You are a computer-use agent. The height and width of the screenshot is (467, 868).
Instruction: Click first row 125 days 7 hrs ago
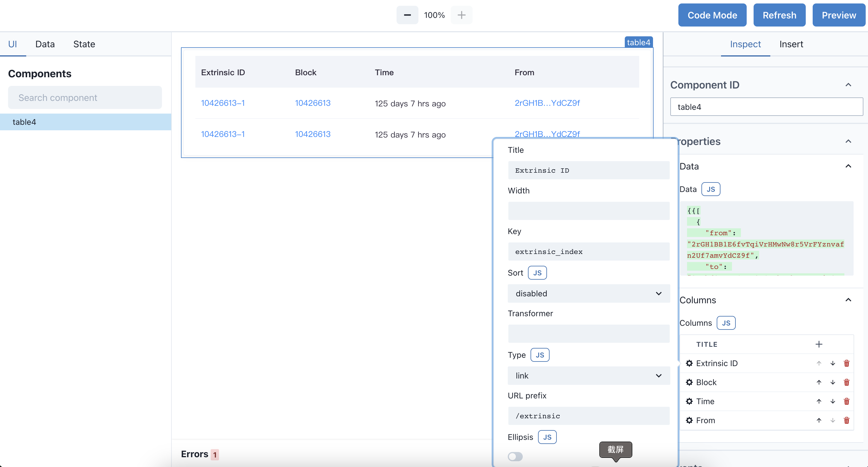[410, 103]
